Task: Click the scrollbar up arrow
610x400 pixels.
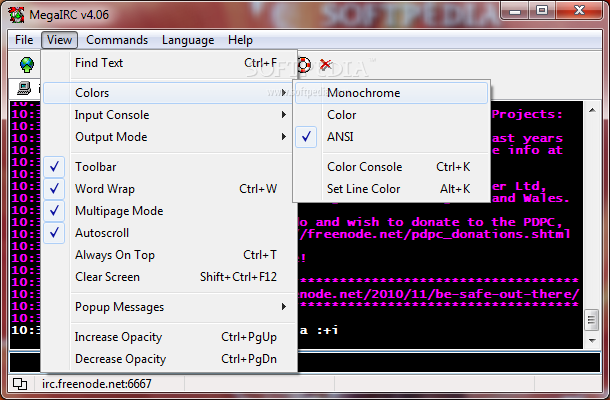Action: tap(592, 111)
